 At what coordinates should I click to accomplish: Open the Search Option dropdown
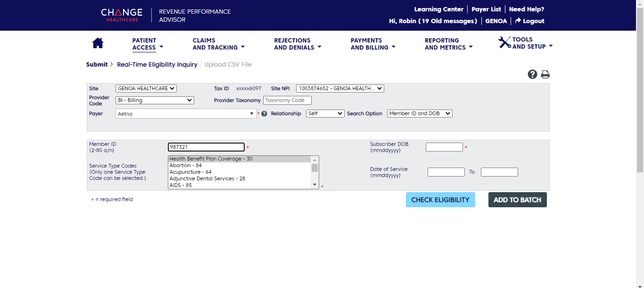(x=419, y=113)
